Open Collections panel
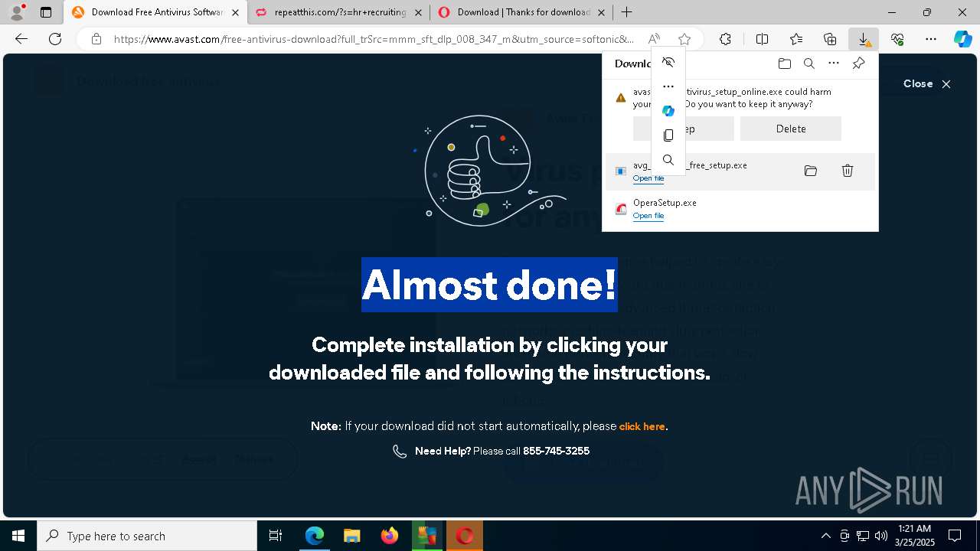Screen dimensions: 980x551 830,39
